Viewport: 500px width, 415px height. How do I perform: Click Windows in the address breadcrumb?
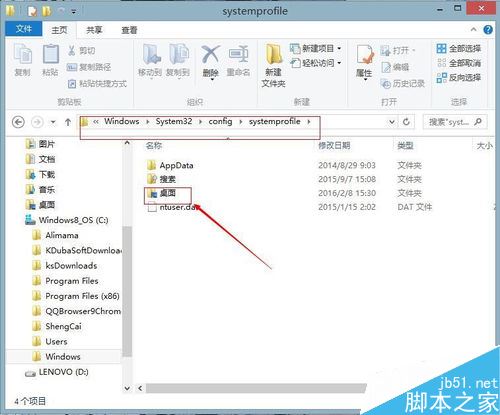click(121, 121)
